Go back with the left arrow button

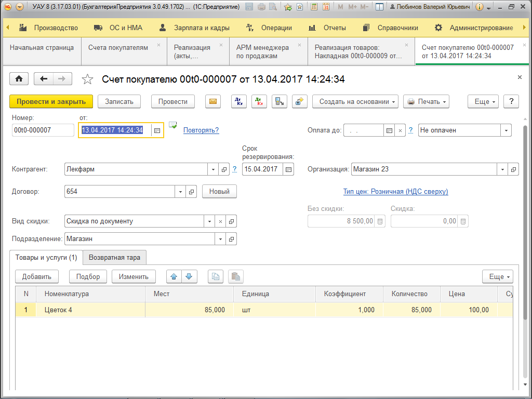[44, 79]
